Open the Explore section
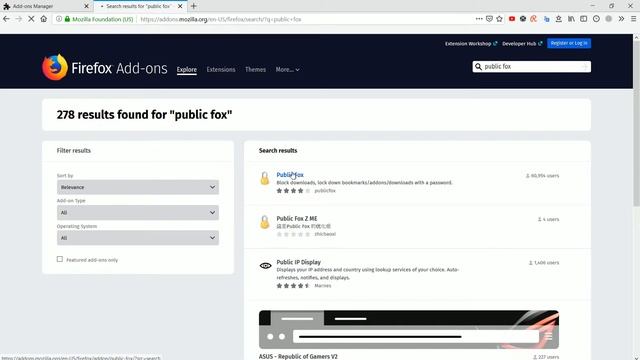Image resolution: width=640 pixels, height=360 pixels. (x=187, y=70)
